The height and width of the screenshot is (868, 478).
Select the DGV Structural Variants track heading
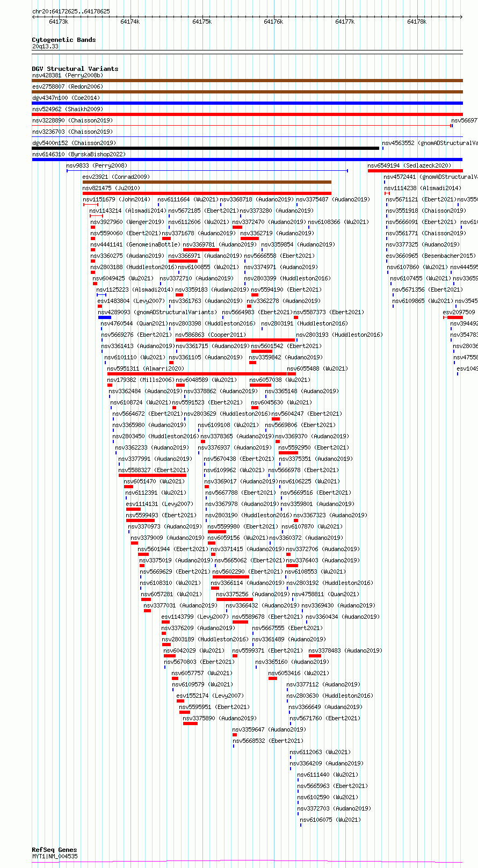(x=75, y=69)
